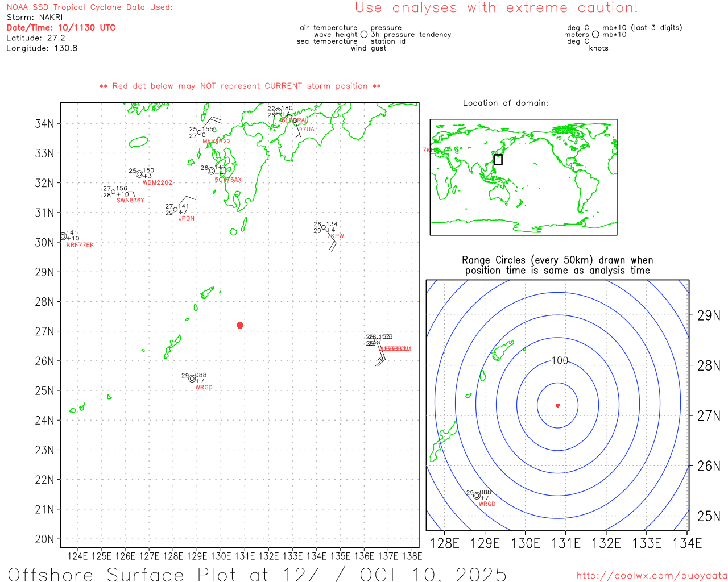The width and height of the screenshot is (728, 582).
Task: Click the '138E' longitude axis label
Action: (412, 556)
